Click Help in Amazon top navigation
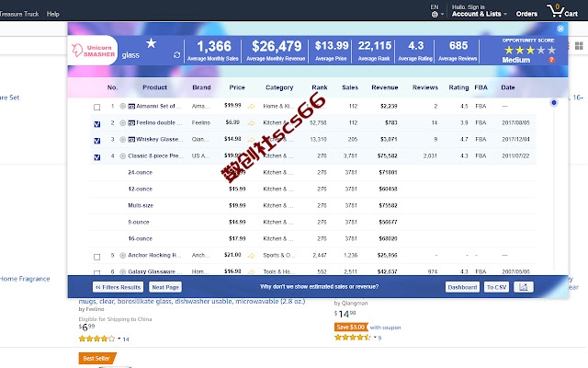 pos(53,14)
